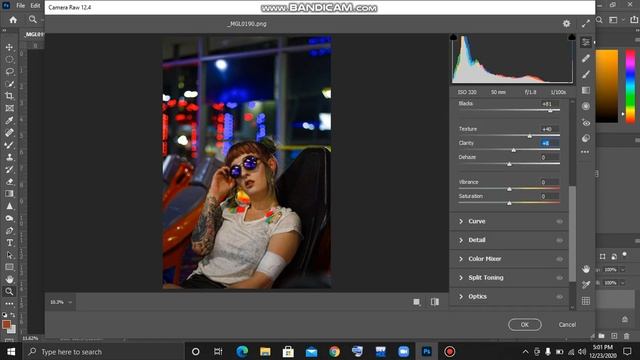
Task: Toggle highlight clipping warning in histogram
Action: pyautogui.click(x=572, y=37)
